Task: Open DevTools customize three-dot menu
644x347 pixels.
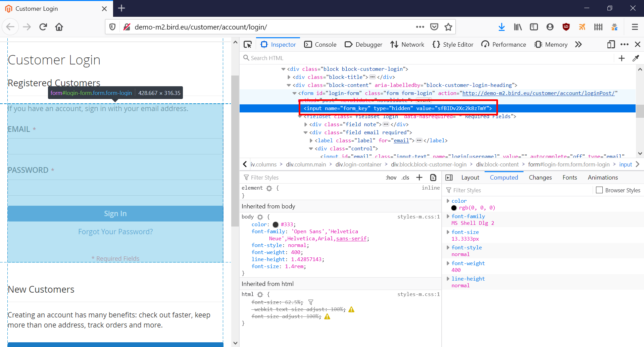Action: click(x=625, y=44)
